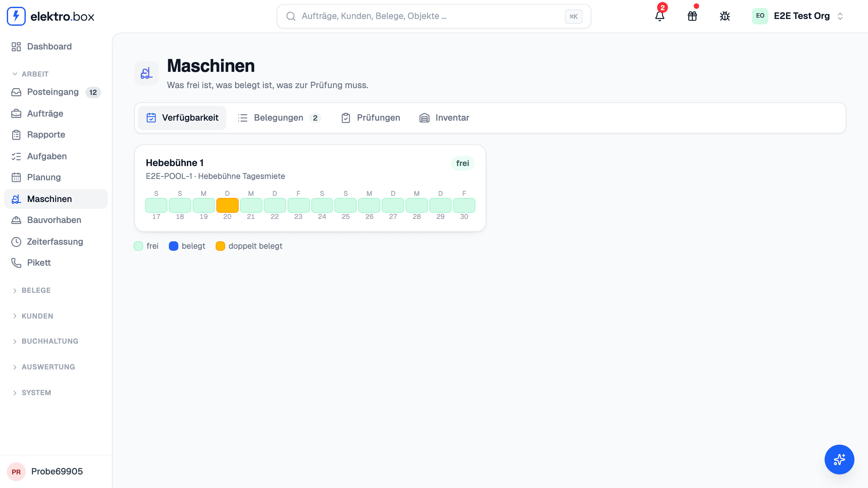Collapse the ARBEIT section

coord(31,74)
